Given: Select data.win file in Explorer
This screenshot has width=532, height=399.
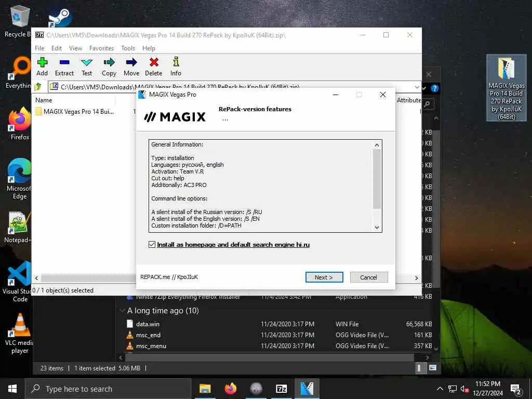Looking at the screenshot, I should pos(148,324).
